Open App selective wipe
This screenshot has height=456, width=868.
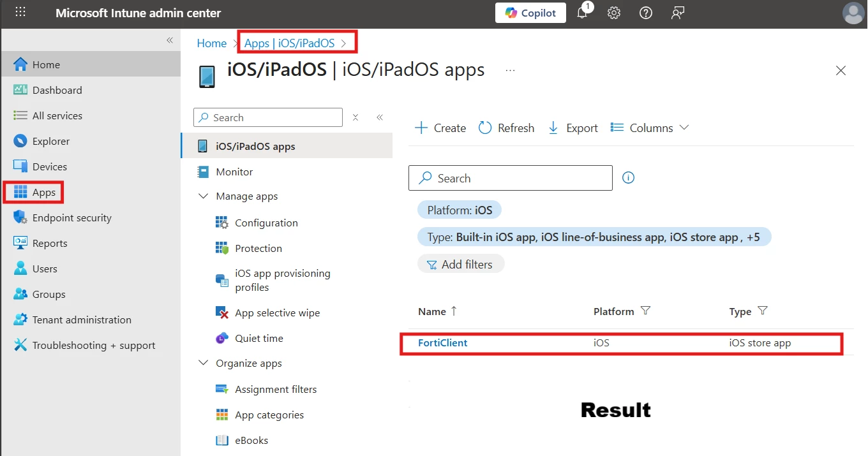(278, 313)
